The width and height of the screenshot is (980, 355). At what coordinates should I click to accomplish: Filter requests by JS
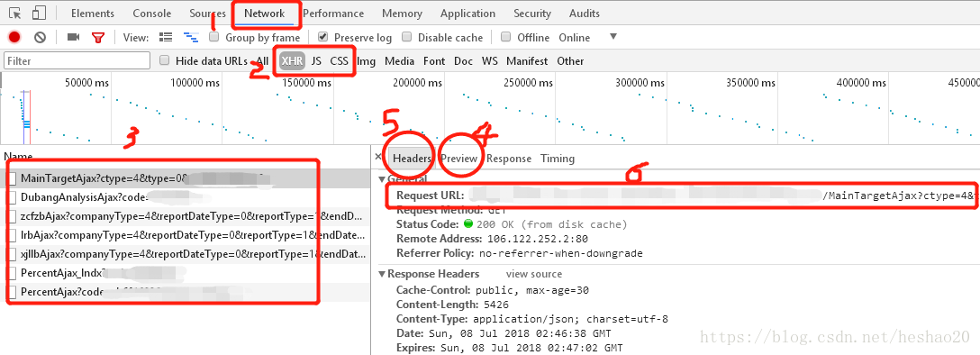[x=316, y=60]
